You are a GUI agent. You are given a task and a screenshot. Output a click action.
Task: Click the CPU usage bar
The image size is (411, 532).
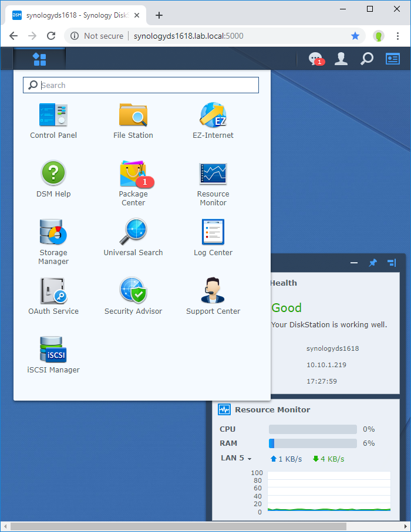tap(312, 429)
